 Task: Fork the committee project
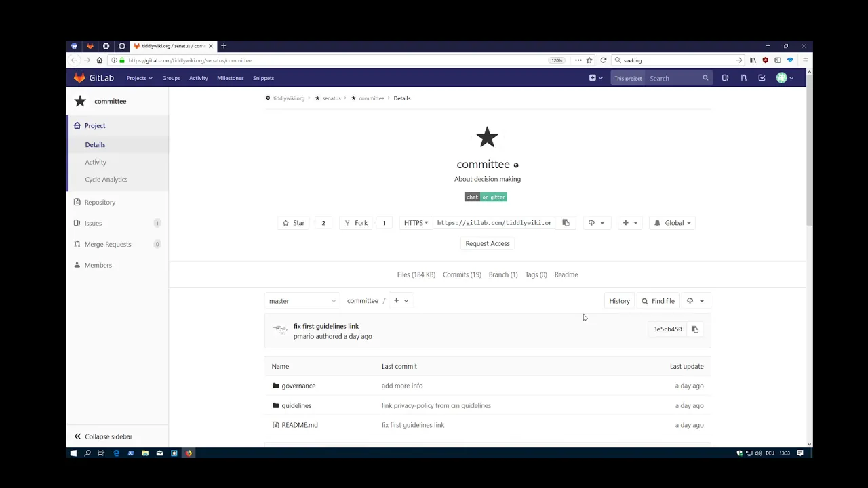pos(356,223)
